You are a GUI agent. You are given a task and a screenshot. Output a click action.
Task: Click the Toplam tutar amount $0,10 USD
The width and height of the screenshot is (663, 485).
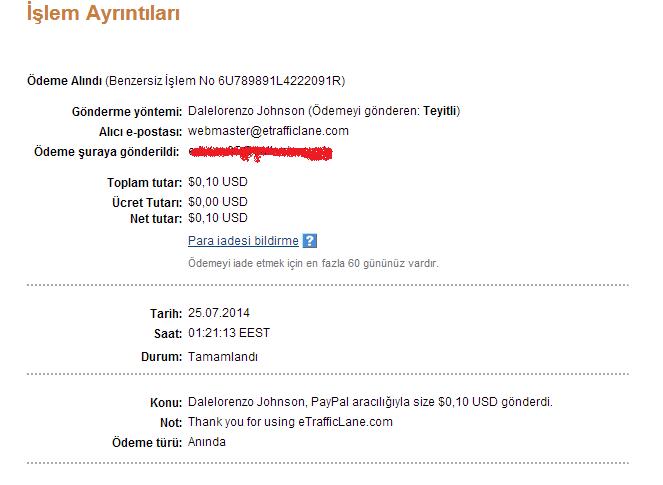point(218,182)
